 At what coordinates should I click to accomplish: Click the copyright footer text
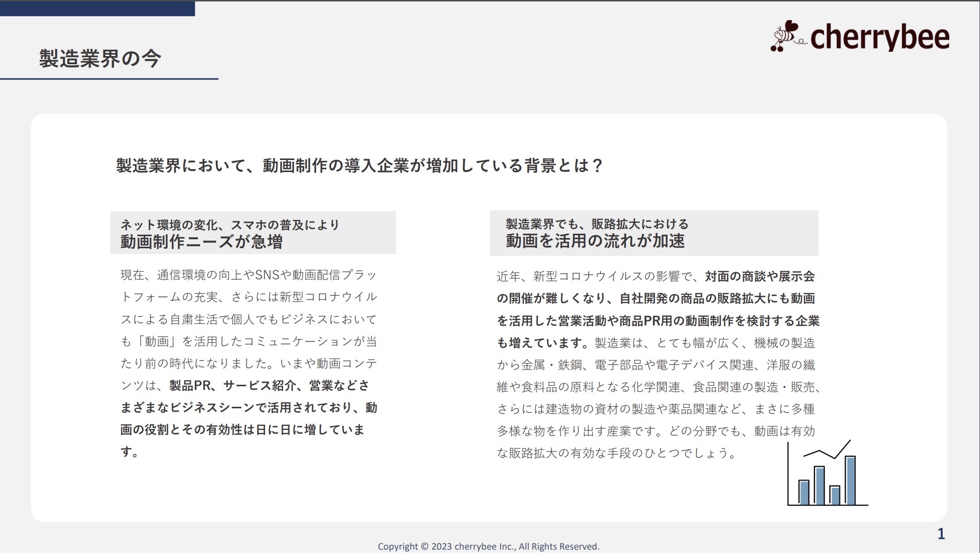pos(489,546)
